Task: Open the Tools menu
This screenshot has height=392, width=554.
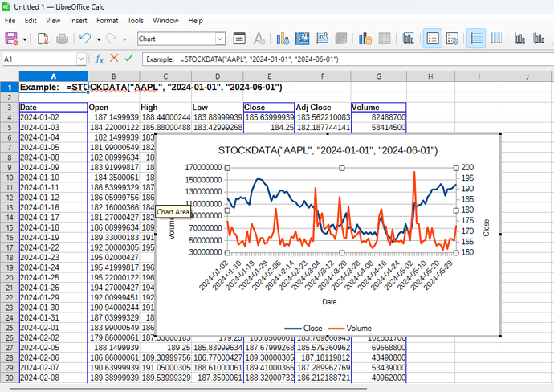Action: coord(136,21)
